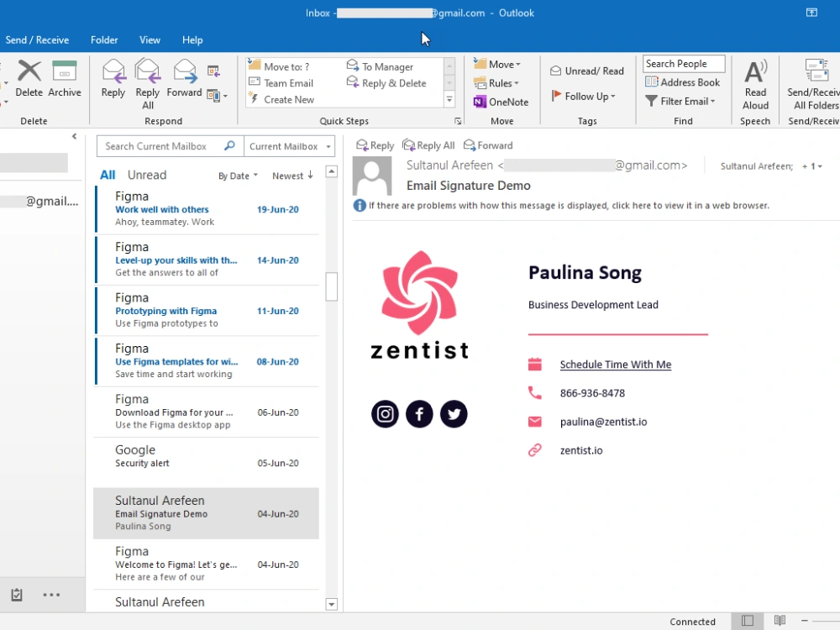This screenshot has height=630, width=840.
Task: Click the Facebook icon in the signature
Action: 419,413
